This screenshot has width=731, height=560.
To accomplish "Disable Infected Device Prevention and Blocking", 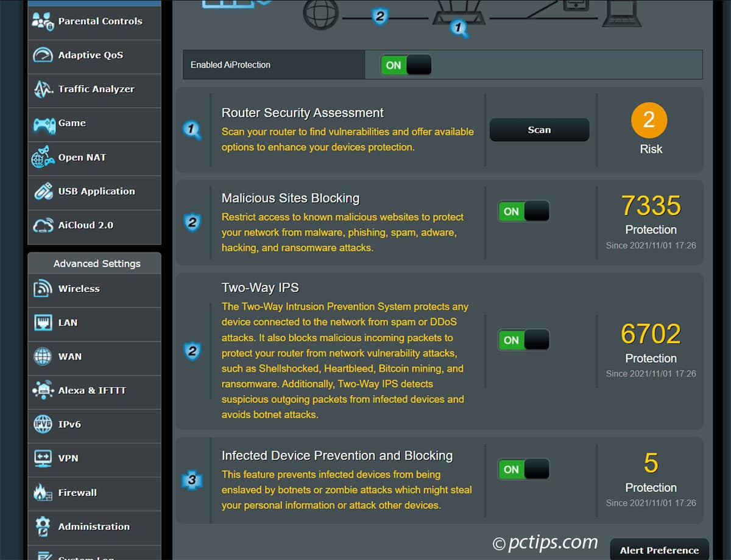I will pyautogui.click(x=523, y=469).
